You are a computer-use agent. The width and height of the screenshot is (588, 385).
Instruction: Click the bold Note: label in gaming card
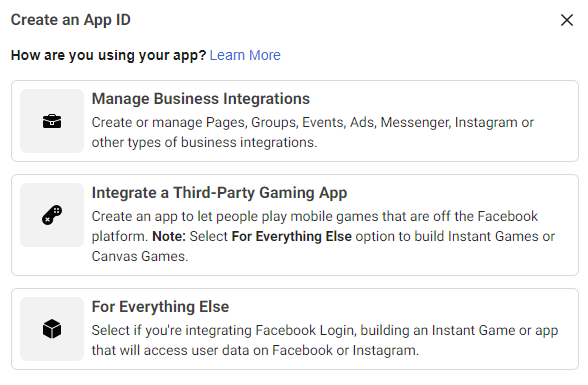coord(169,237)
